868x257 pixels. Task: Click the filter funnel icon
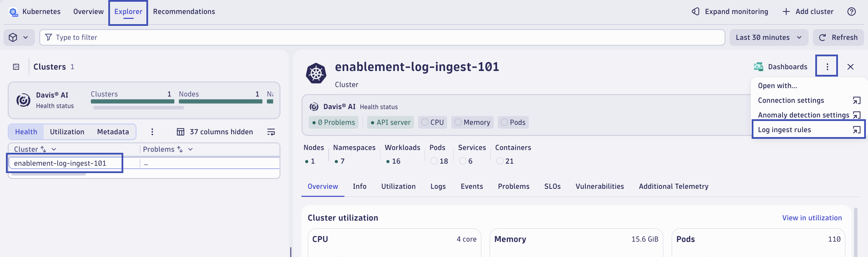pos(49,37)
